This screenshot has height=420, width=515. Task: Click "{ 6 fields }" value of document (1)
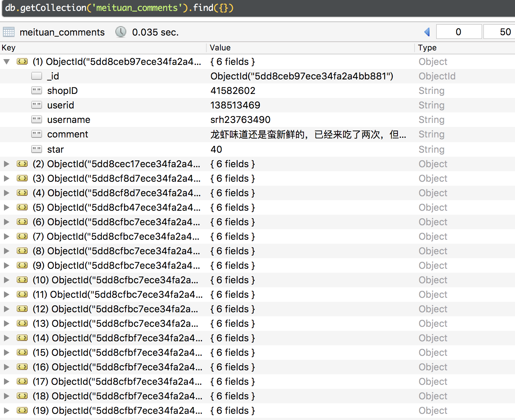232,62
